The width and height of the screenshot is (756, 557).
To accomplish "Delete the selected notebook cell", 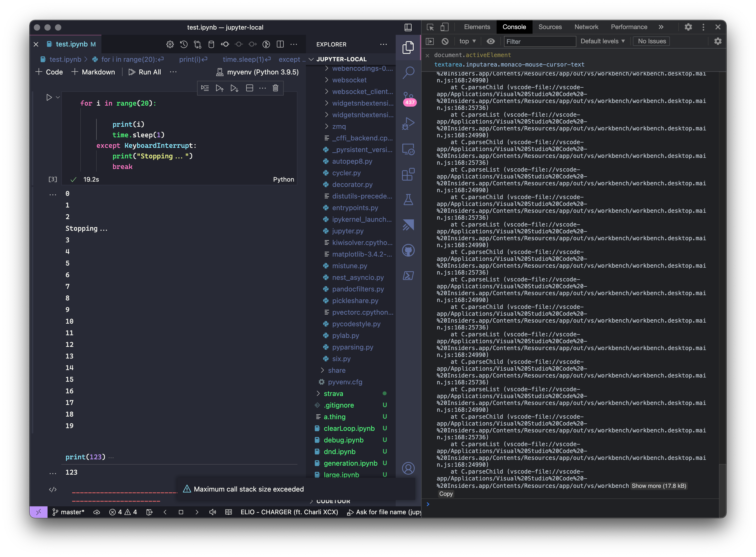I will click(x=276, y=88).
